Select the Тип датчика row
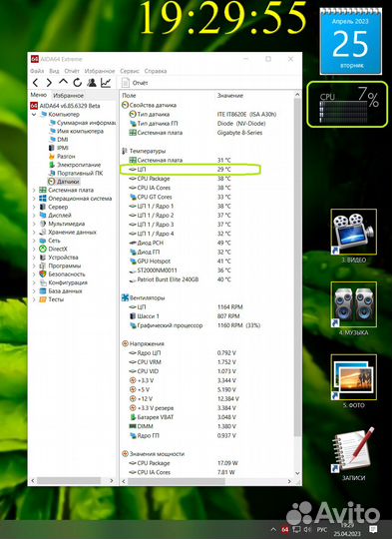Viewport: 392px width, 539px height. coord(206,114)
